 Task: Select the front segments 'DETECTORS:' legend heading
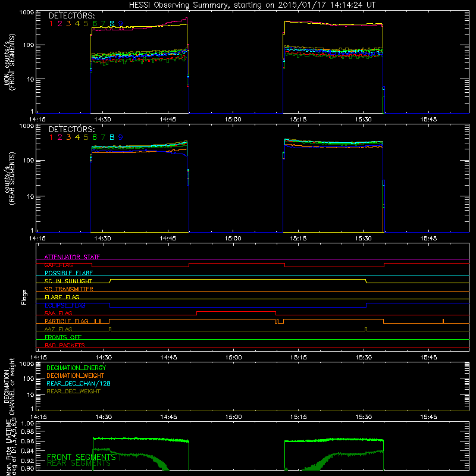[71, 16]
